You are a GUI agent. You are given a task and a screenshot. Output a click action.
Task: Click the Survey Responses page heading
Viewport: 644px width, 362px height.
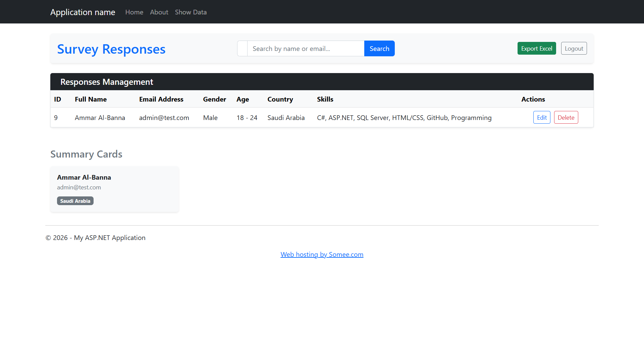tap(111, 49)
